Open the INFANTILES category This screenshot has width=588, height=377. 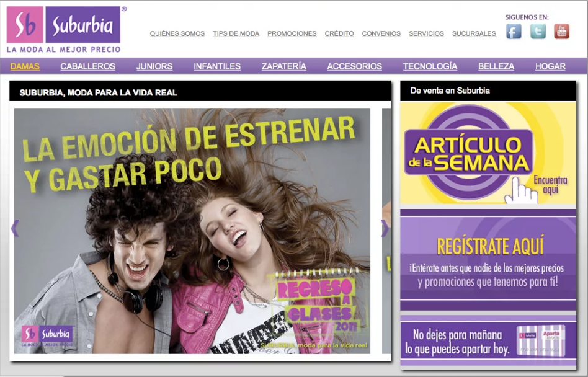pos(217,66)
